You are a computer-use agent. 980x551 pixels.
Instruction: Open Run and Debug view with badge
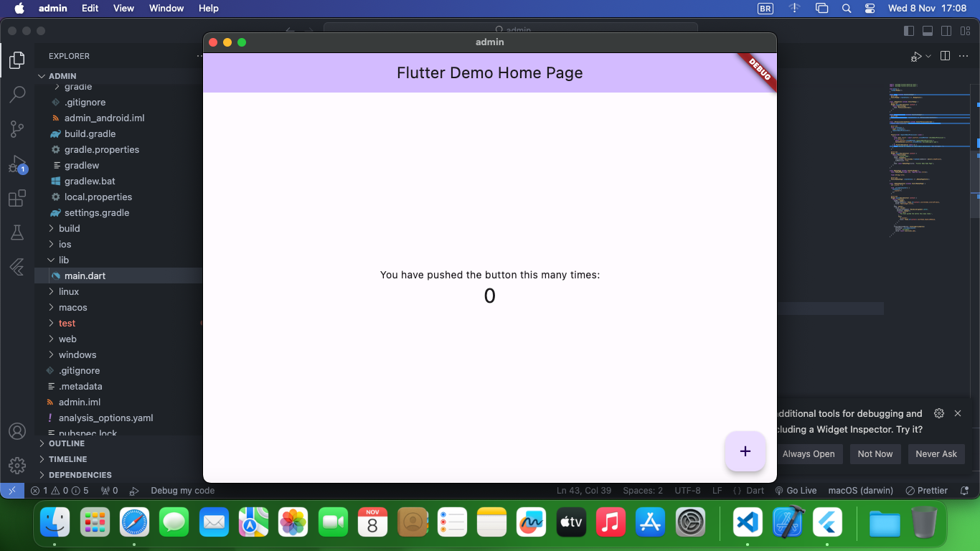[17, 164]
